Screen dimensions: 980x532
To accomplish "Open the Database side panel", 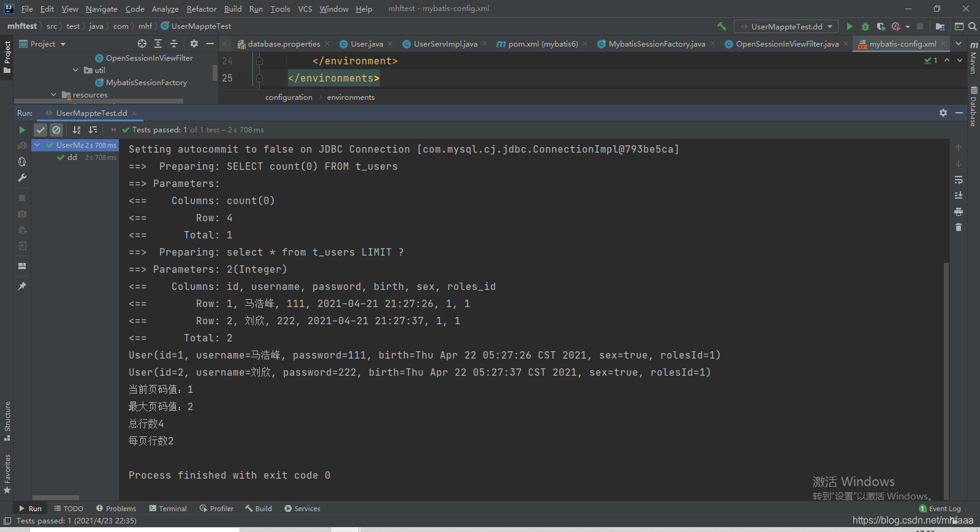I will click(973, 107).
